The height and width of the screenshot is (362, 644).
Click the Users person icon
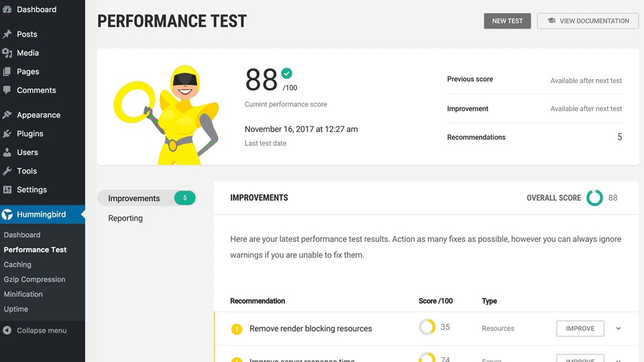click(7, 153)
